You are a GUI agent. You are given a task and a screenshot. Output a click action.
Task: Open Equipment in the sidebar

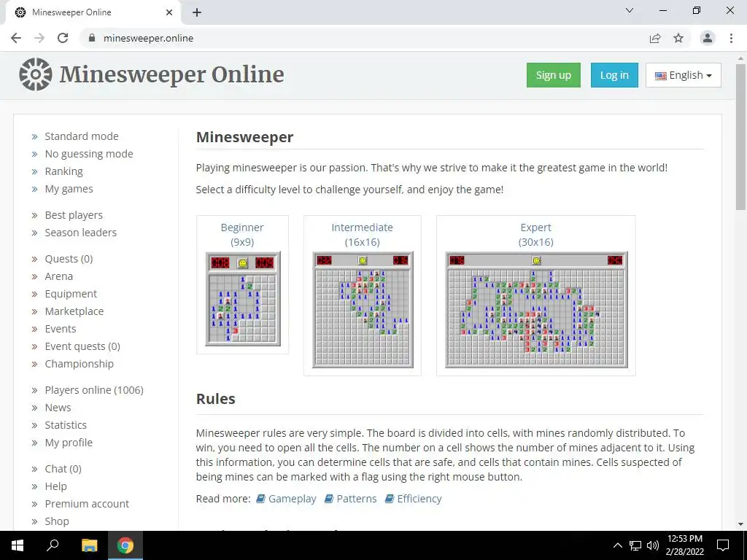(71, 294)
